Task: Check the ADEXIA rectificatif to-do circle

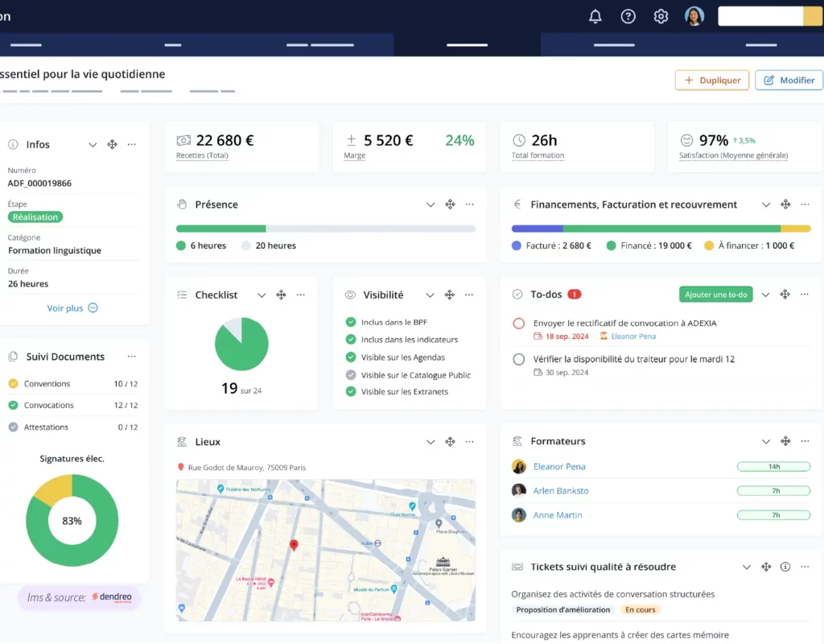Action: [x=519, y=324]
